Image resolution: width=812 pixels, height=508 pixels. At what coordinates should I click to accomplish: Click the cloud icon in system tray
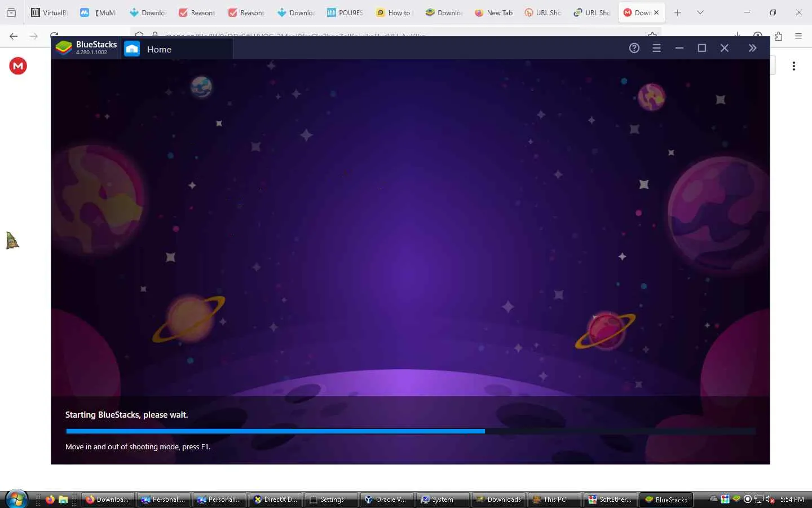[x=714, y=499]
